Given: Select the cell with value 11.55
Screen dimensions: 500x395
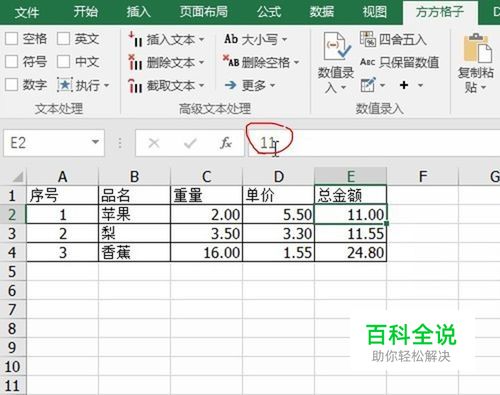Looking at the screenshot, I should [x=351, y=233].
